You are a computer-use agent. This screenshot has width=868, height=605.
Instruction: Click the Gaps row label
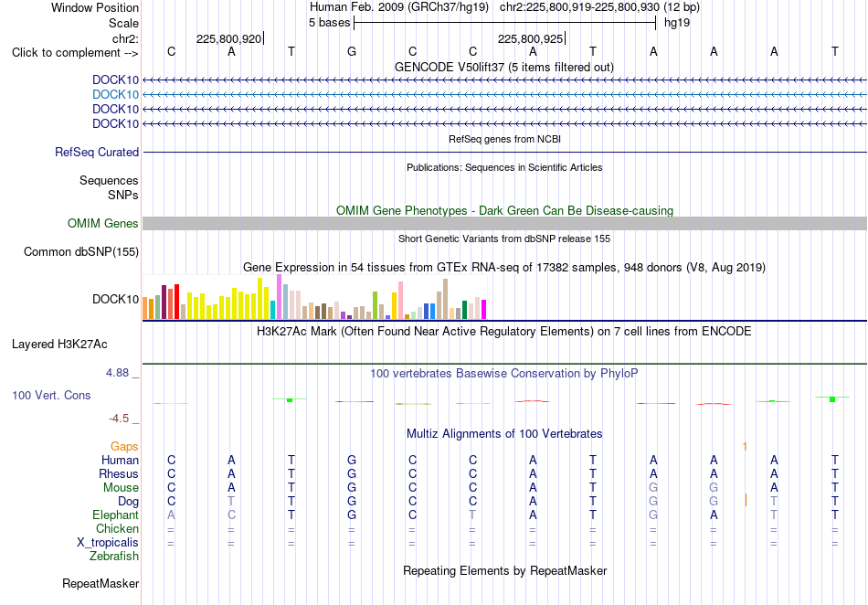[x=124, y=446]
